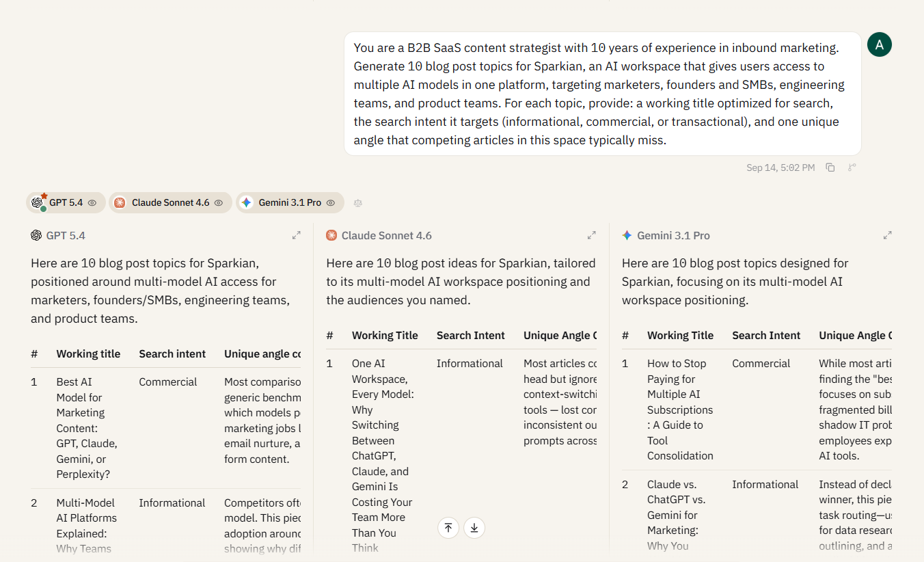This screenshot has height=562, width=924.
Task: Click the scroll-to-bottom arrow button
Action: point(474,528)
